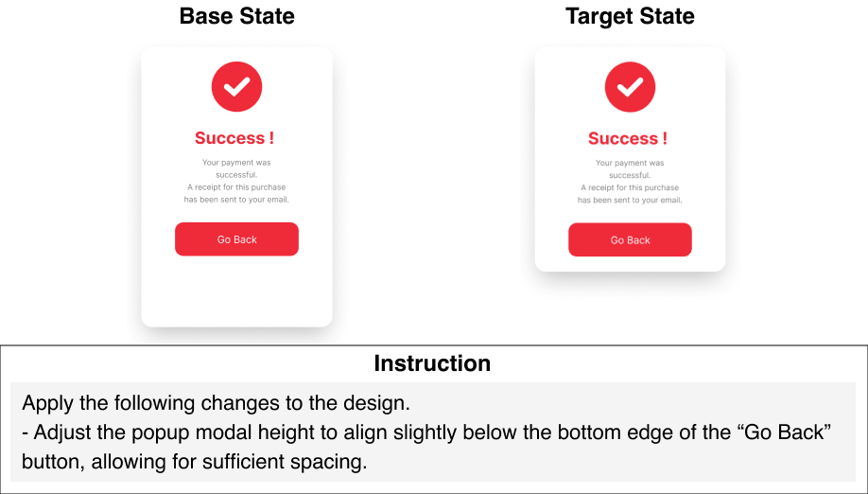Click the Instruction heading
868x494 pixels.
(432, 363)
